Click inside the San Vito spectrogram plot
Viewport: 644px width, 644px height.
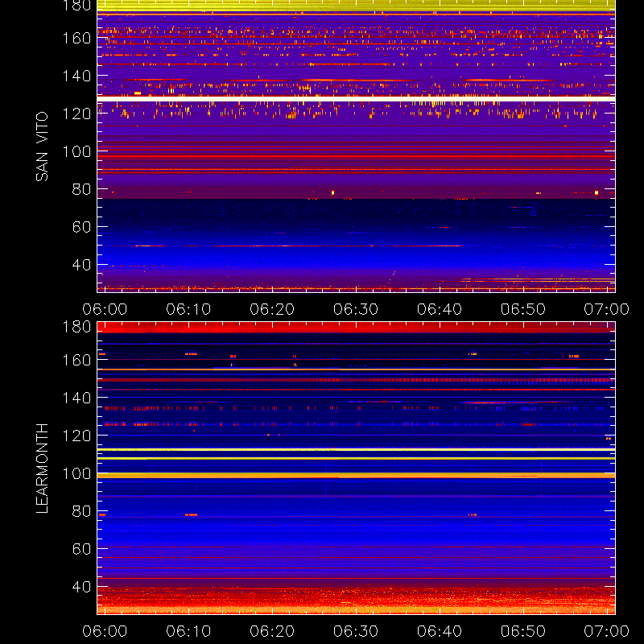coord(356,147)
